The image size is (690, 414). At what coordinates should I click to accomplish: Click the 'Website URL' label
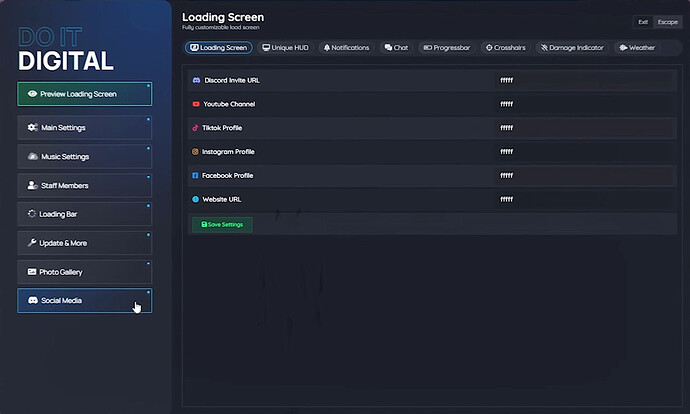pyautogui.click(x=222, y=199)
